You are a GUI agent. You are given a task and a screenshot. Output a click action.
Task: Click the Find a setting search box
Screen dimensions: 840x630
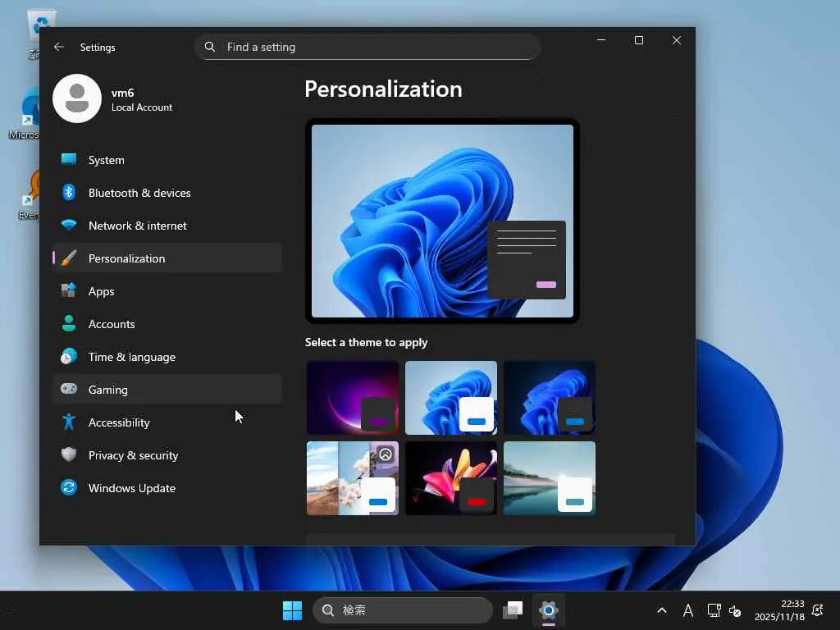[367, 48]
